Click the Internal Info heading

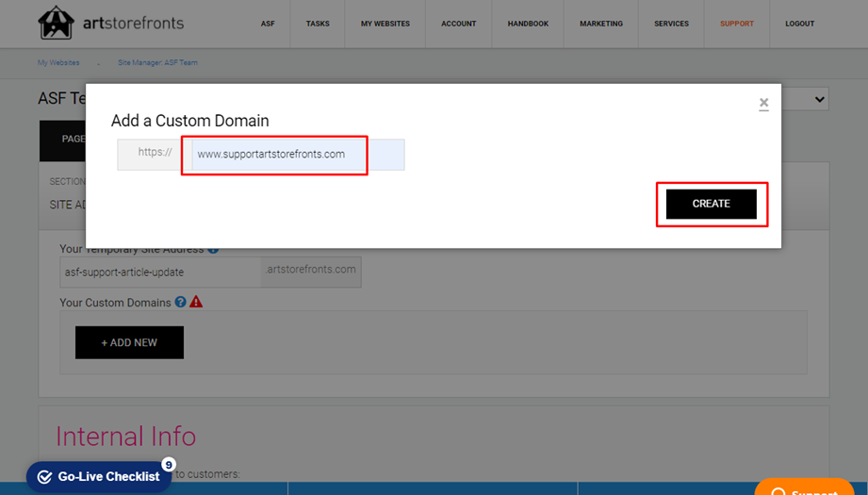point(125,437)
